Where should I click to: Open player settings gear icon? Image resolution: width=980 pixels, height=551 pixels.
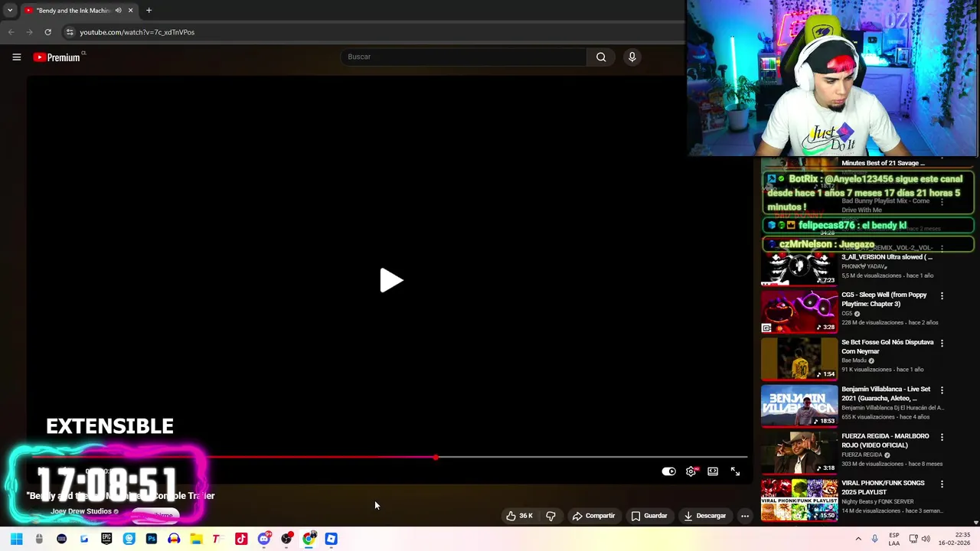[x=691, y=471]
